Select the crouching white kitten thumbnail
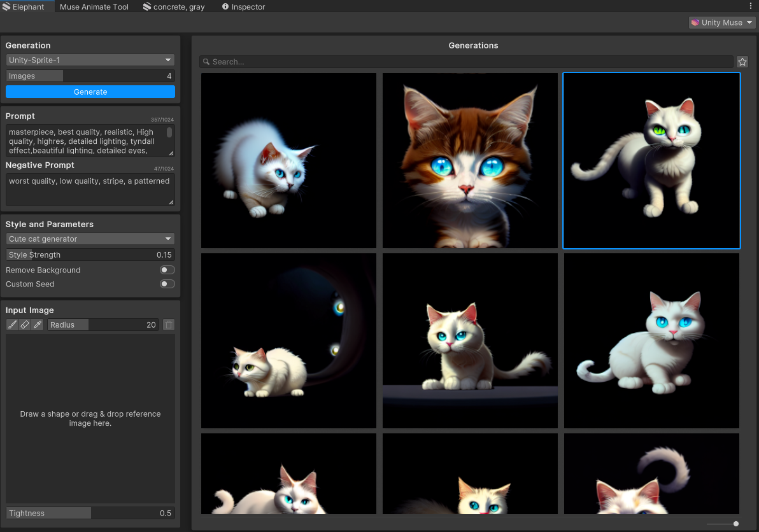Viewport: 759px width, 532px height. point(288,160)
